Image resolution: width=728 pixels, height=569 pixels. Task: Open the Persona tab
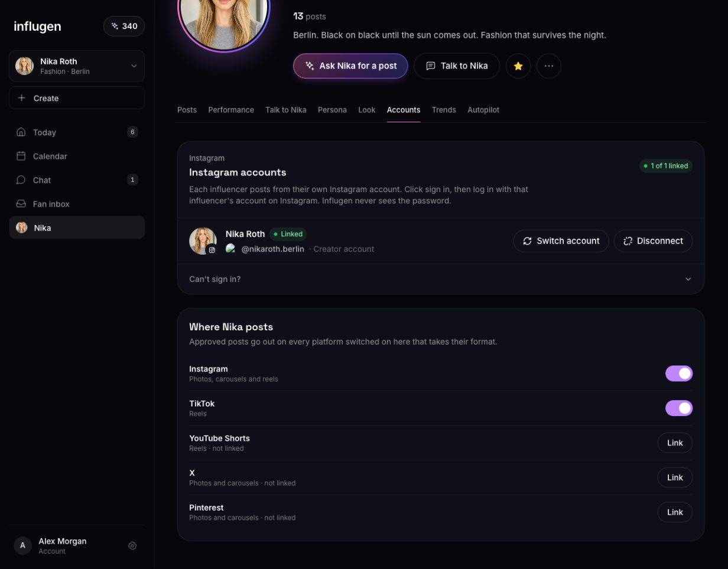(x=332, y=110)
